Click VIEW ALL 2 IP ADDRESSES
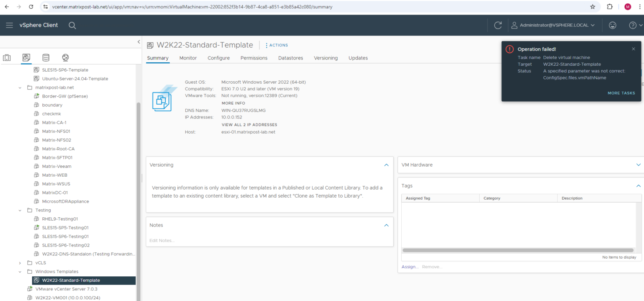This screenshot has width=644, height=301. click(249, 124)
